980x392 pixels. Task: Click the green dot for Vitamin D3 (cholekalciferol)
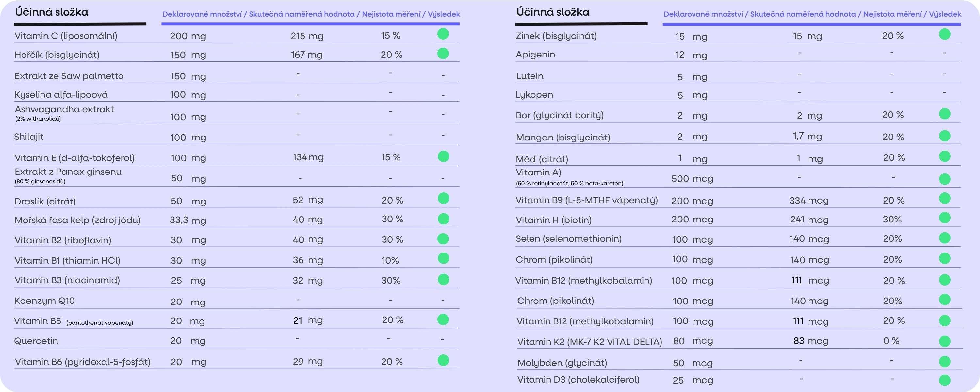tap(945, 380)
